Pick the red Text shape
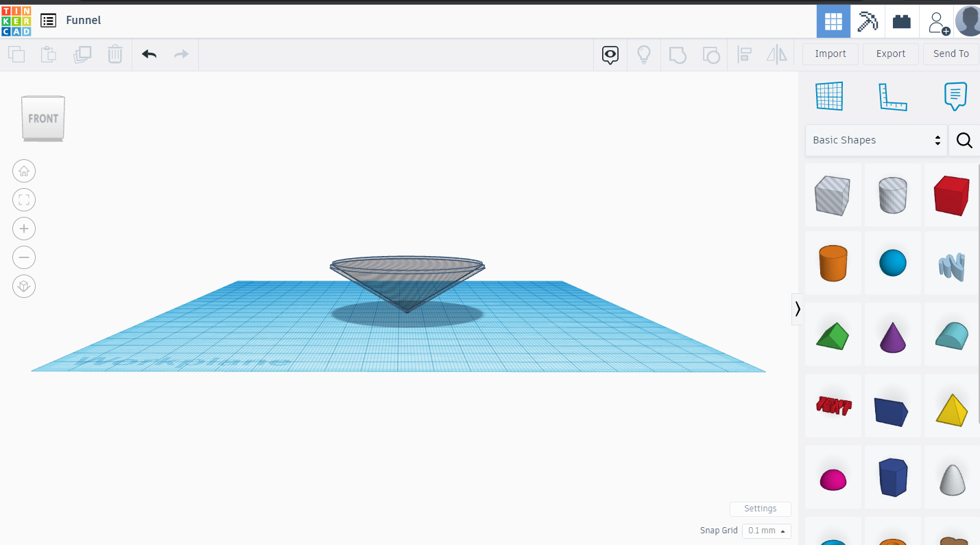Screen dimensions: 980x545 click(x=833, y=406)
